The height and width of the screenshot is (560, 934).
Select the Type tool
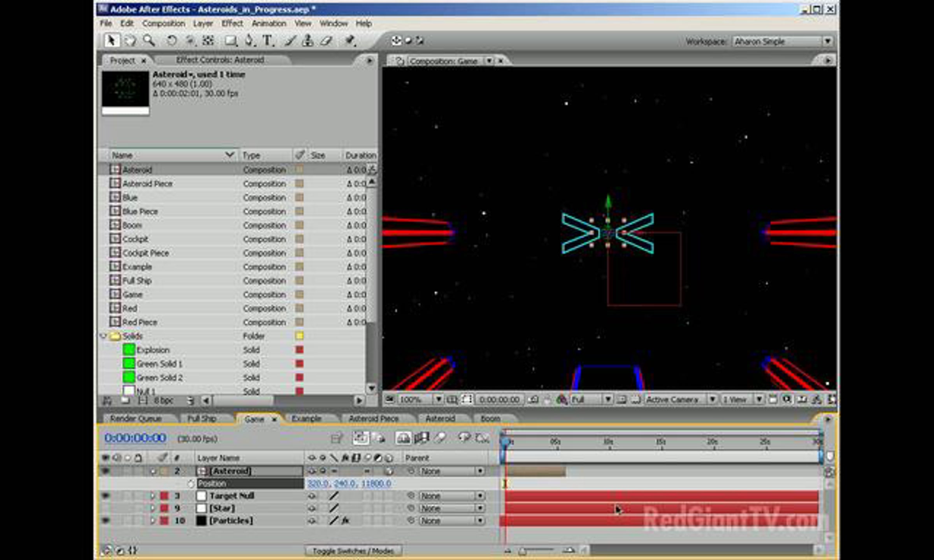(268, 40)
